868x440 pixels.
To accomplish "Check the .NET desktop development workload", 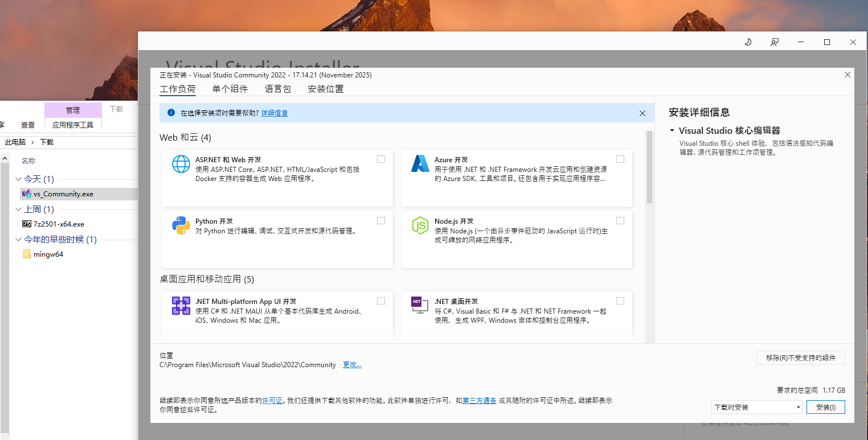I will click(x=620, y=301).
